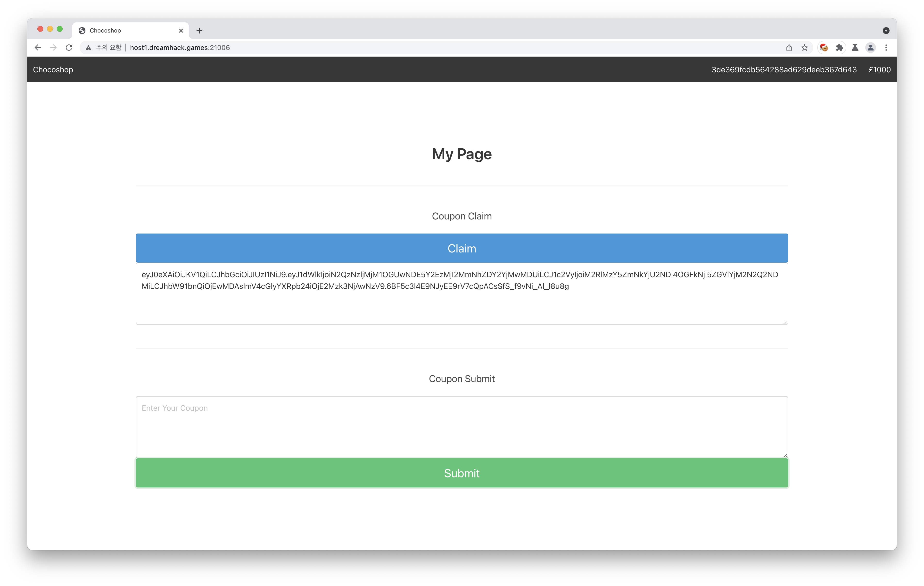This screenshot has width=924, height=586.
Task: Click the Chrome Labs flask icon
Action: 855,48
